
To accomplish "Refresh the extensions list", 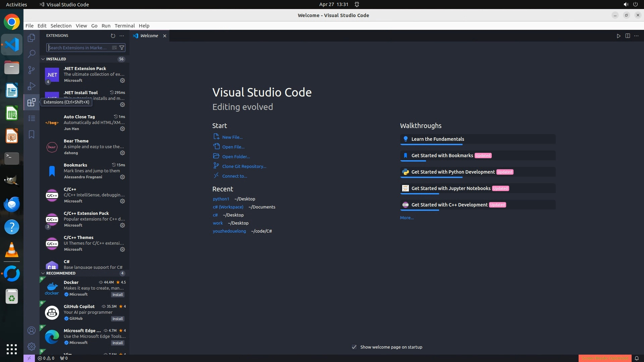I will coord(113,36).
